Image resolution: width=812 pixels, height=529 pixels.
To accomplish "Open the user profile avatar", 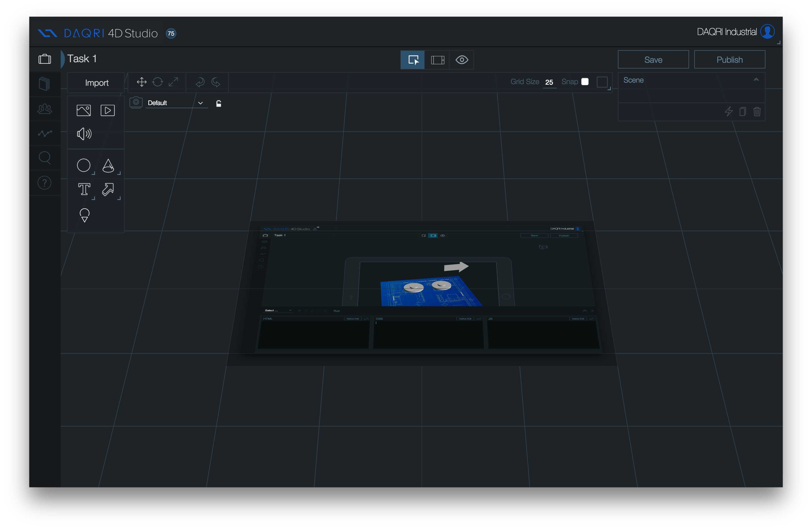I will [768, 32].
